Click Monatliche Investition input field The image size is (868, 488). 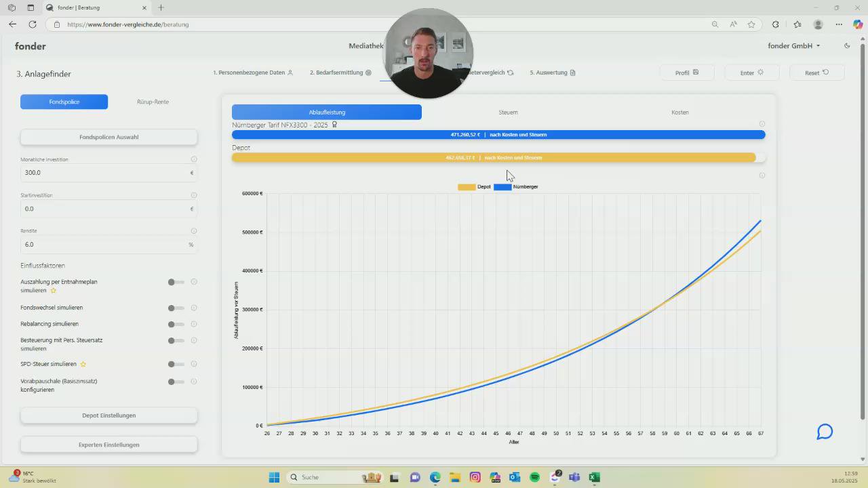(x=108, y=173)
